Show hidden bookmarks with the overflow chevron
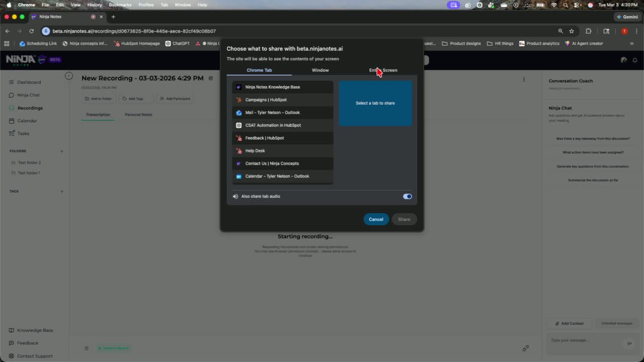Screen dimensions: 644x362 632,44
